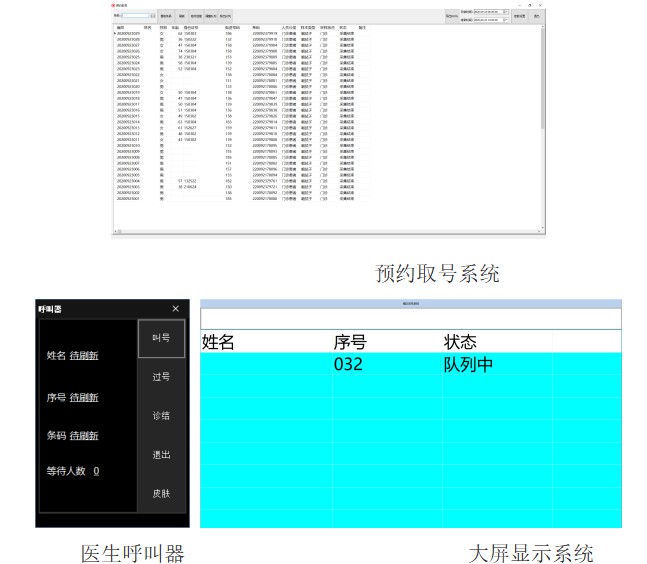
Task: Click the 诊结 button in the caller
Action: coord(161,416)
